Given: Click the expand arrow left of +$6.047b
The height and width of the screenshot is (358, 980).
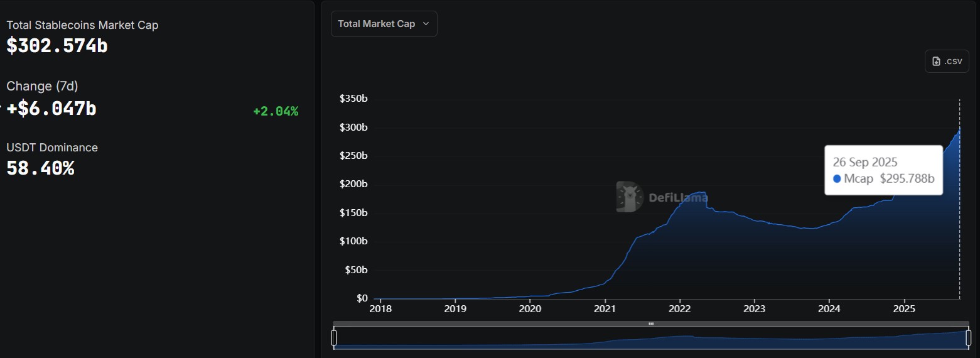Looking at the screenshot, I should coord(2,108).
